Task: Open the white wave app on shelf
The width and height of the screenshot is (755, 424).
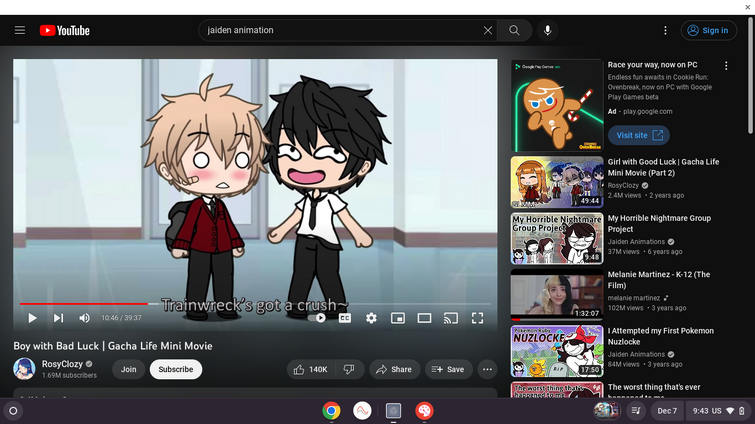Action: [x=362, y=411]
